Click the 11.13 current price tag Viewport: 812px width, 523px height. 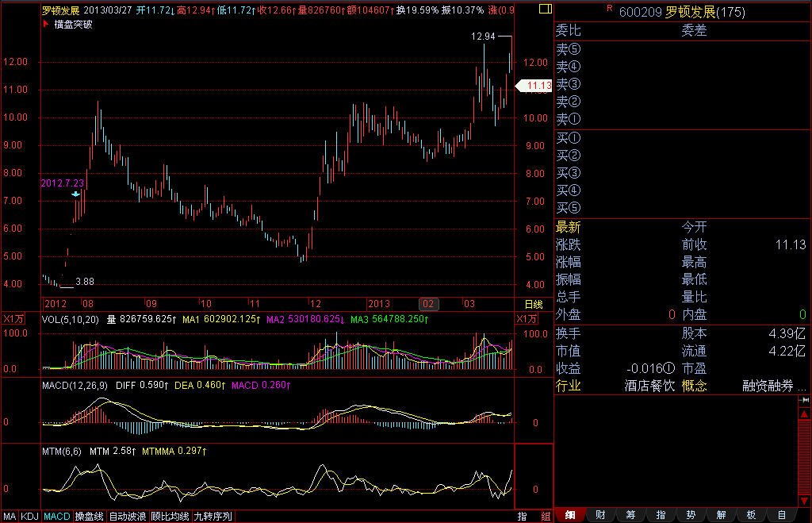(534, 85)
